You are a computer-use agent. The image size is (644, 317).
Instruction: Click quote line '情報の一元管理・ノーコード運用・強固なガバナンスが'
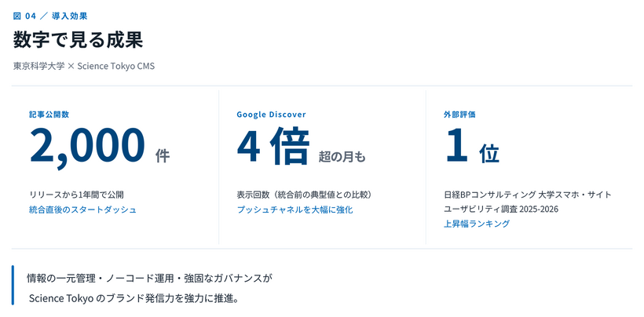[149, 279]
